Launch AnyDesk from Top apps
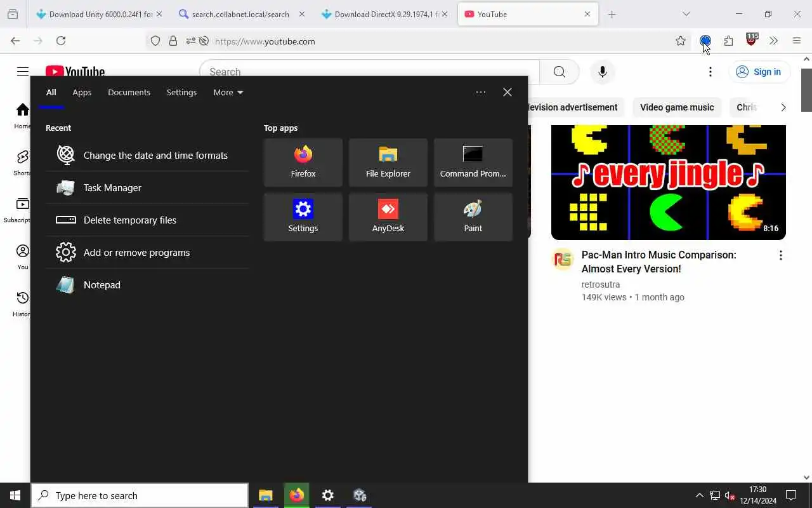Viewport: 812px width, 508px height. (388, 217)
